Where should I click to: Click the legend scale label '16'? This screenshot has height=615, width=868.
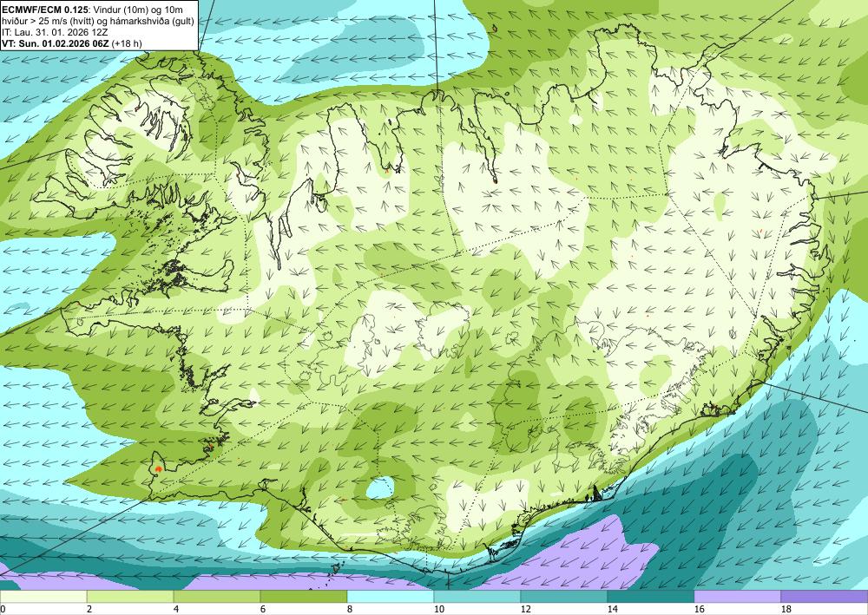pos(699,609)
